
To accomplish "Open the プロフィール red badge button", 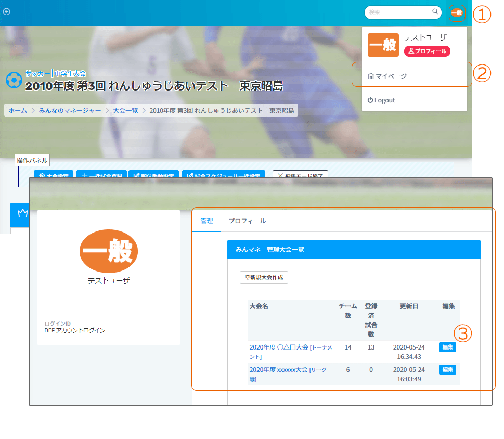I will [427, 51].
